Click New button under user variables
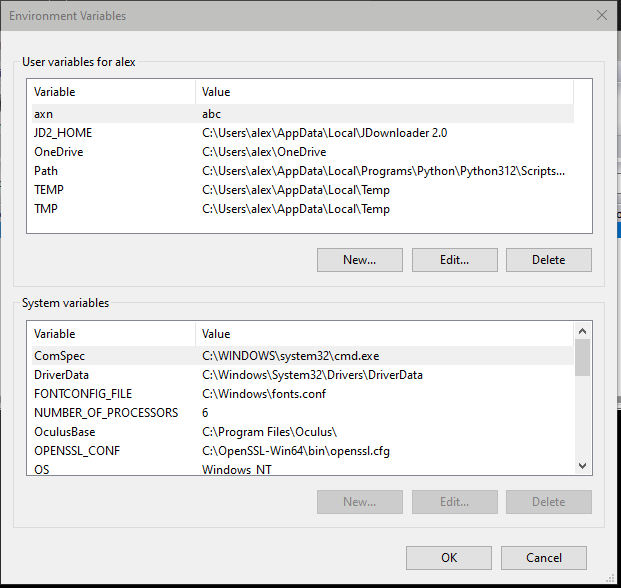 click(360, 260)
